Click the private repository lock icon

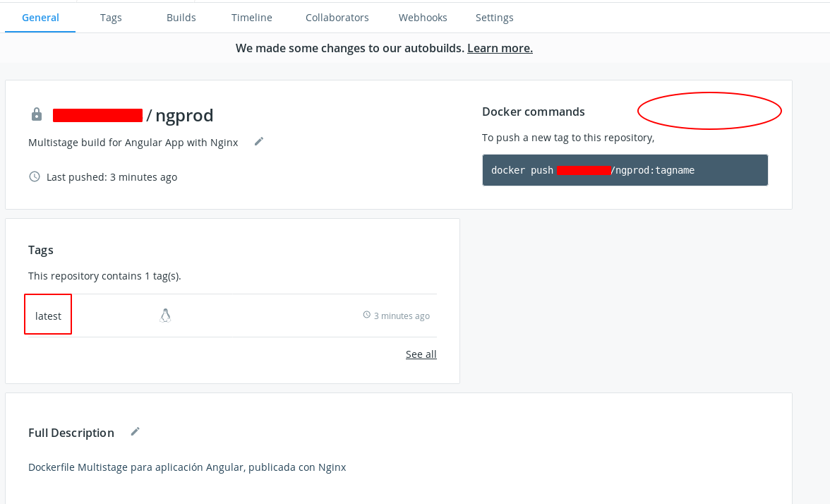(37, 114)
